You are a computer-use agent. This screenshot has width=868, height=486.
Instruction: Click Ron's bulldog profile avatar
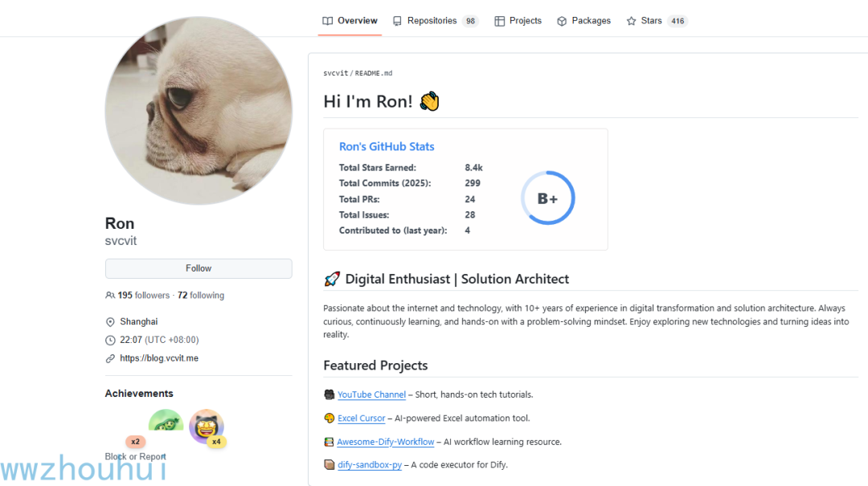pyautogui.click(x=199, y=111)
